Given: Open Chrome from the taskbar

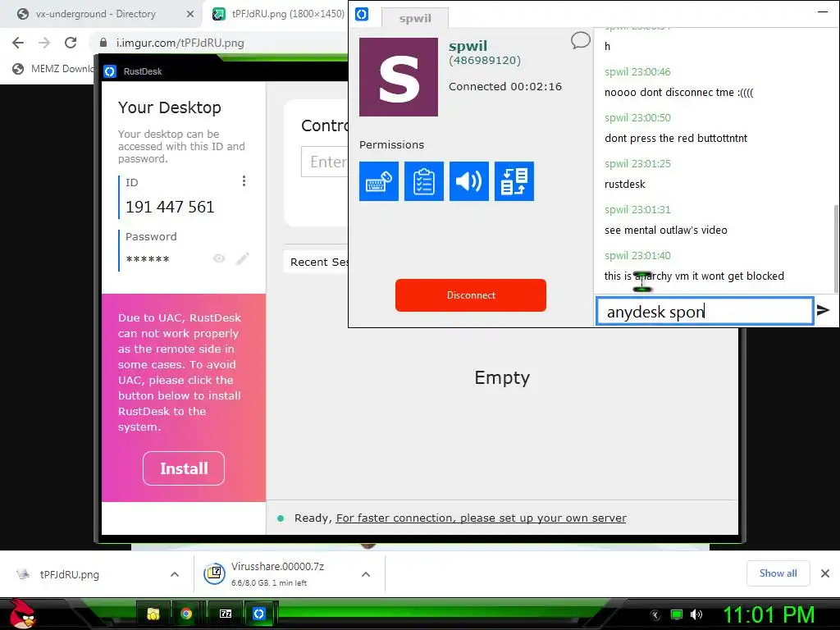Looking at the screenshot, I should (186, 614).
